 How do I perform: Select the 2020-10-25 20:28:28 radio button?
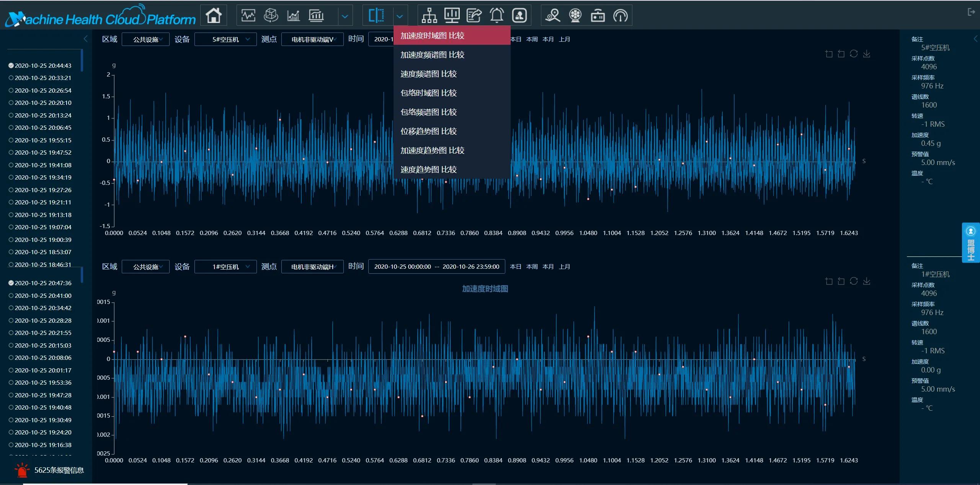(11, 321)
